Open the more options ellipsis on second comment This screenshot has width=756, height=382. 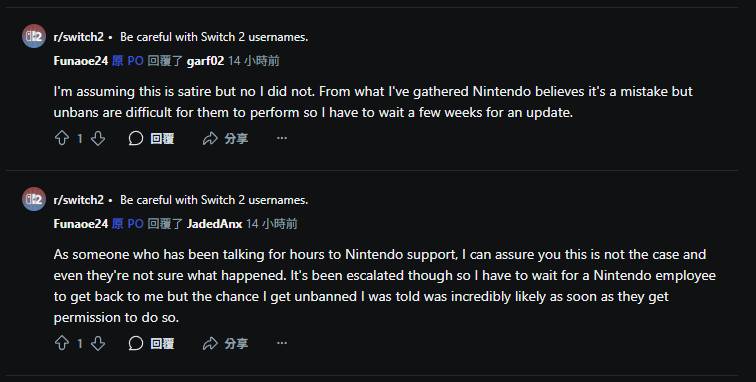[x=282, y=343]
